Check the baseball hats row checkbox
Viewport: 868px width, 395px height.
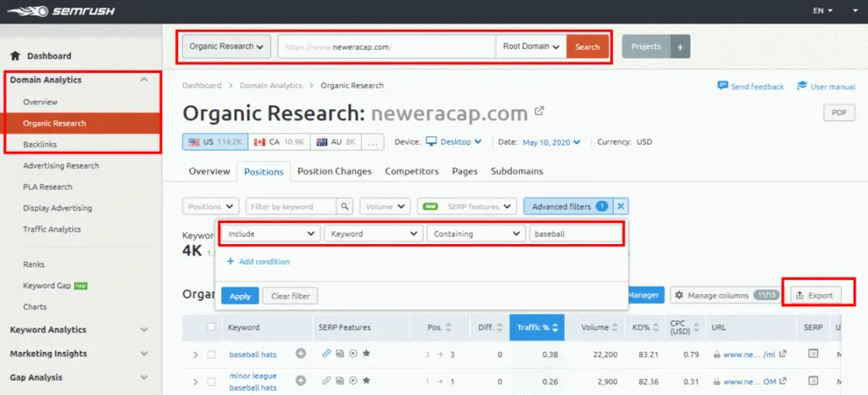211,354
